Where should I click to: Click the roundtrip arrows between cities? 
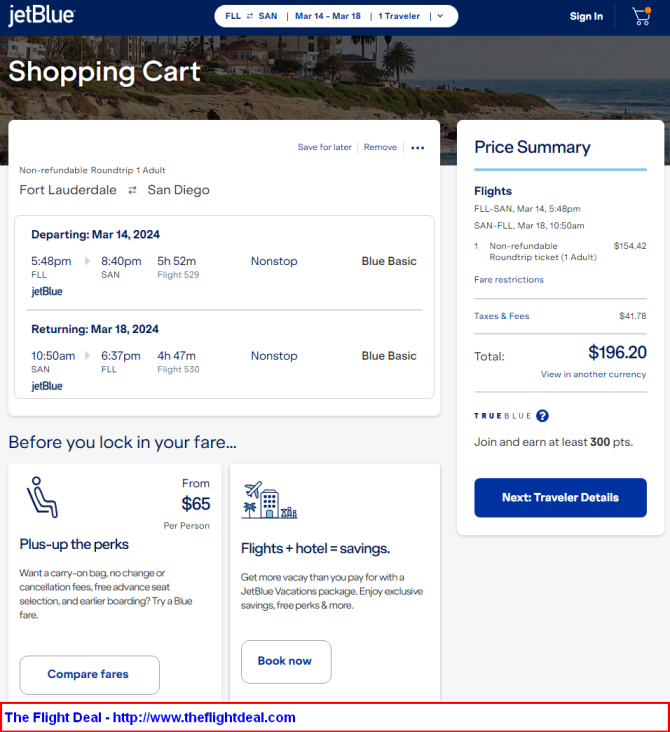click(133, 190)
